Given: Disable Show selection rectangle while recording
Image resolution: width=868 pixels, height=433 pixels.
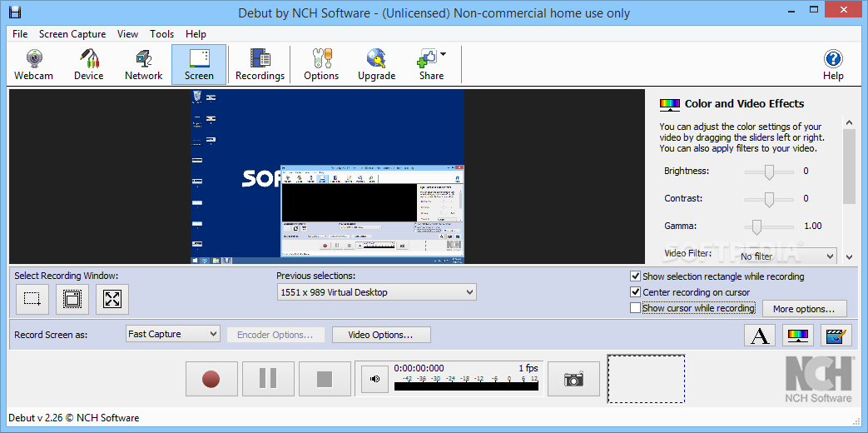Looking at the screenshot, I should (x=635, y=276).
